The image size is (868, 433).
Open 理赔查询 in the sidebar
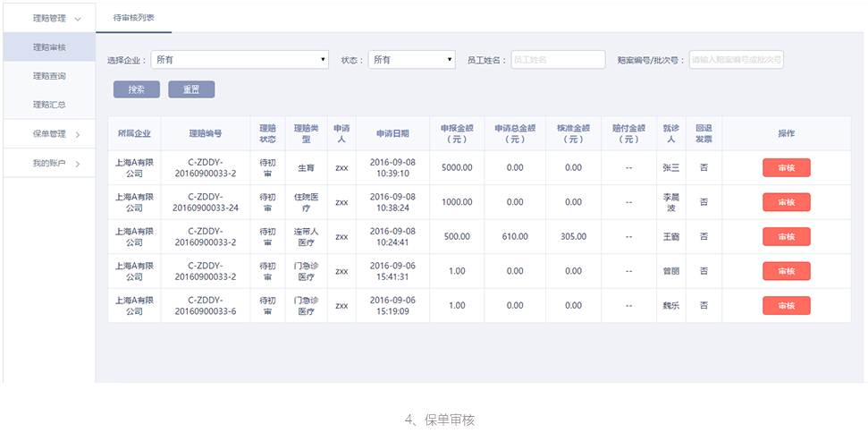click(49, 76)
